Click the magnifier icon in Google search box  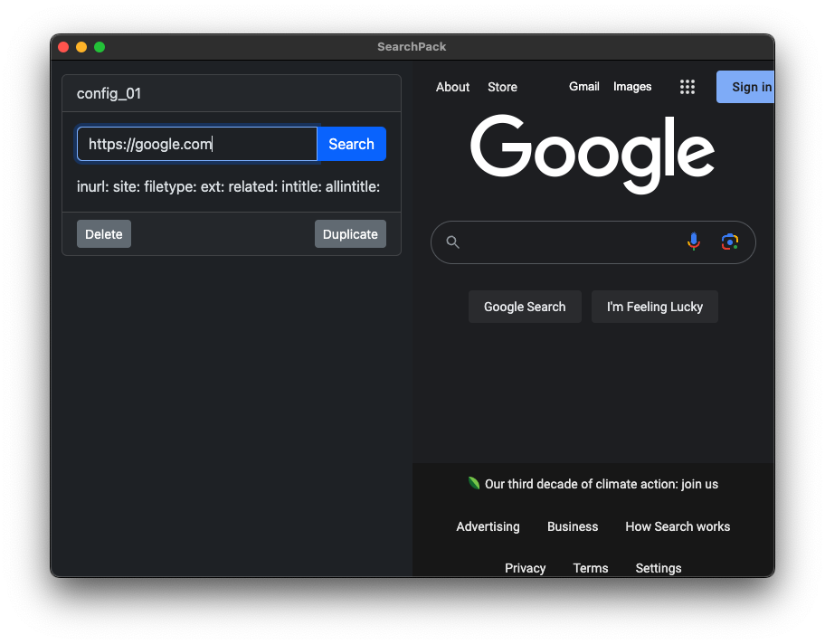click(452, 242)
